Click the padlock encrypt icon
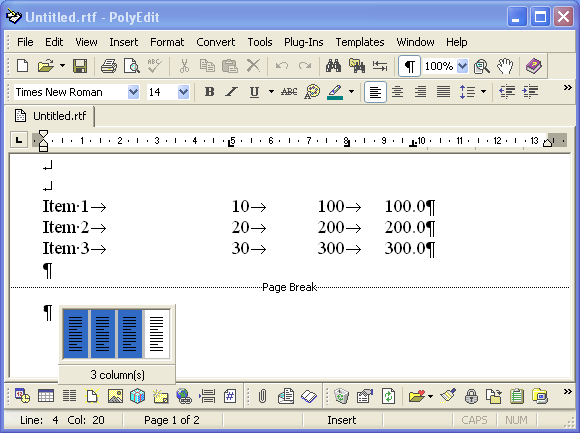This screenshot has height=433, width=580. coord(471,396)
